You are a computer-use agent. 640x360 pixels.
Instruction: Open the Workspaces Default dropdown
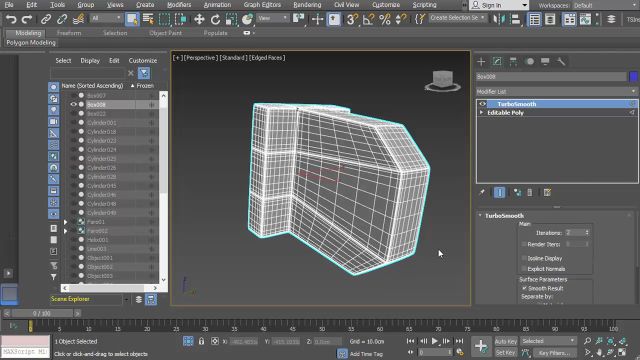[x=606, y=5]
